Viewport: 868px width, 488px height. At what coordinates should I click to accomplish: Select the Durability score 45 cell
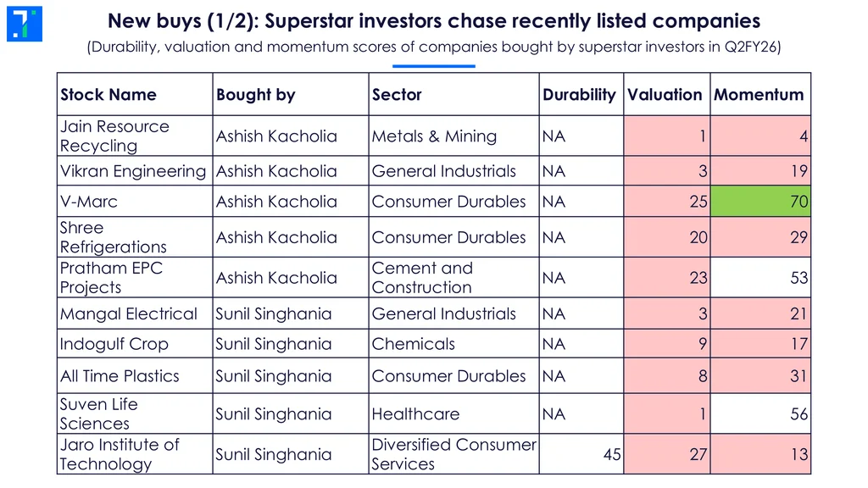[x=612, y=454]
